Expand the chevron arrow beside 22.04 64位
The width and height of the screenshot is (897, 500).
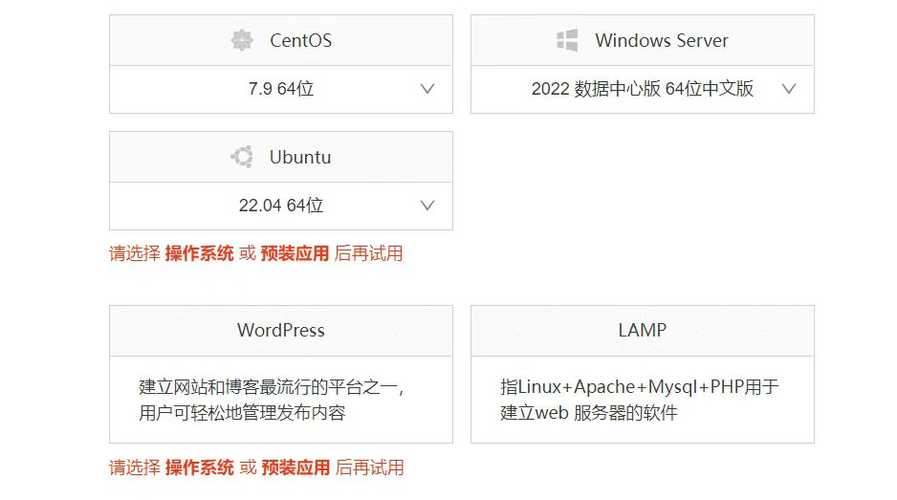point(428,206)
